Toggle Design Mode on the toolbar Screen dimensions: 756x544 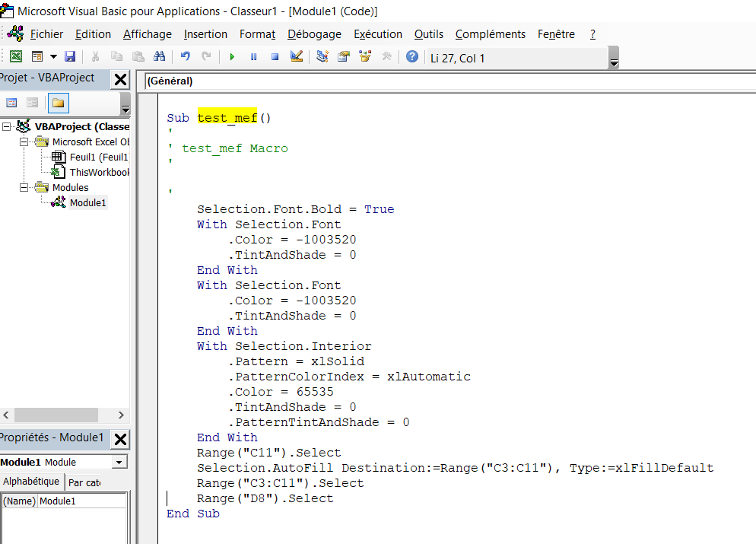tap(297, 56)
